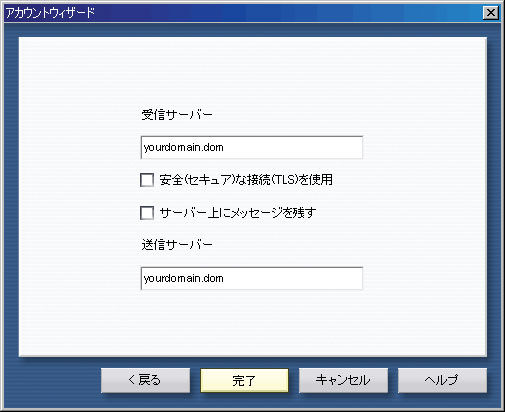Click the 安全(セキュア)な接続(TLS)を使用 label text
Viewport: 505px width, 412px height.
(x=246, y=180)
